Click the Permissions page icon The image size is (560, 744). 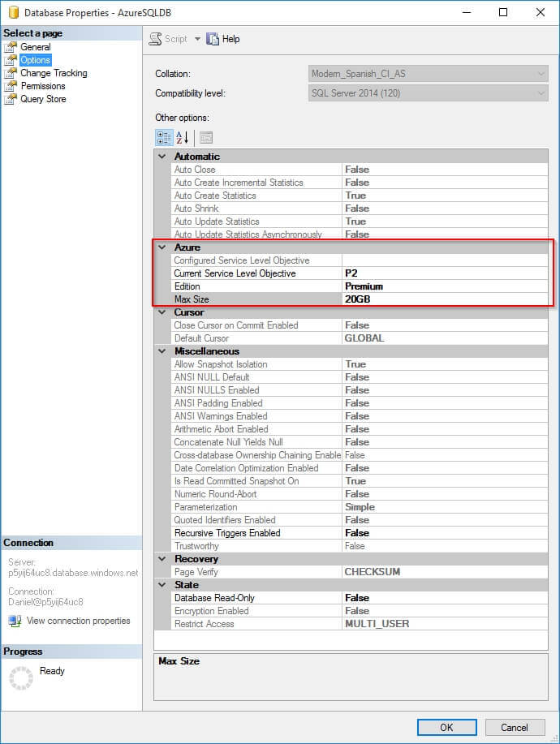click(x=11, y=86)
